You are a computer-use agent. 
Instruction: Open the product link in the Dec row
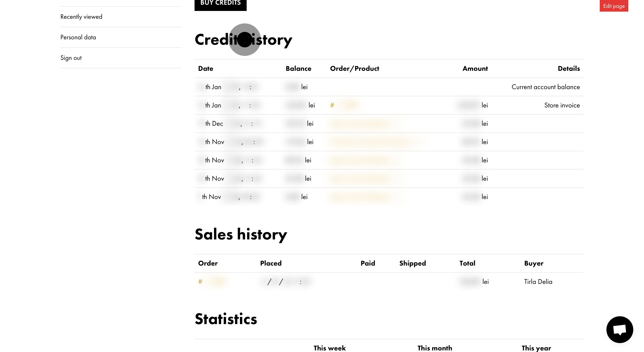coord(360,124)
